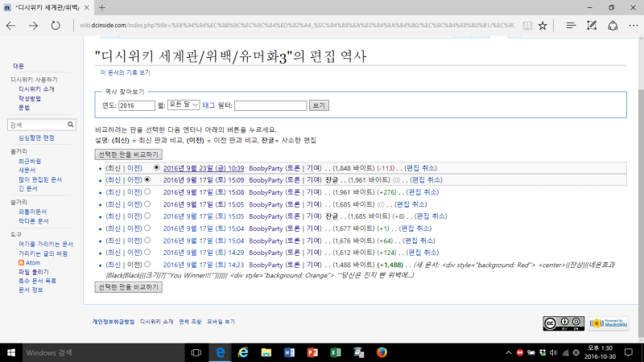This screenshot has height=362, width=644.
Task: Select radio for 1,676 바이트 (+64) revision
Action: tap(147, 240)
